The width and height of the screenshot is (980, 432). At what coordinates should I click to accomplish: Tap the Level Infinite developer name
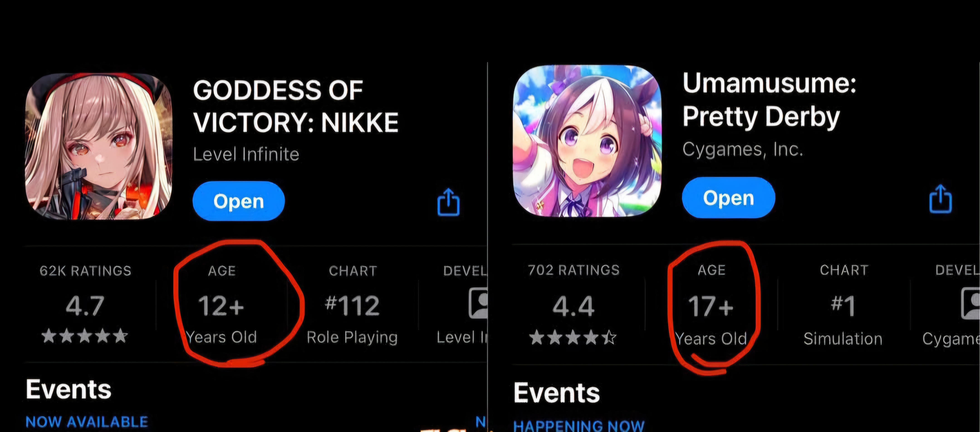pyautogui.click(x=246, y=154)
